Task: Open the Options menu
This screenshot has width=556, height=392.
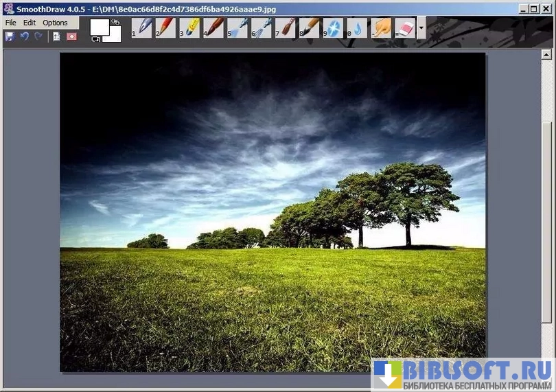Action: coord(56,23)
